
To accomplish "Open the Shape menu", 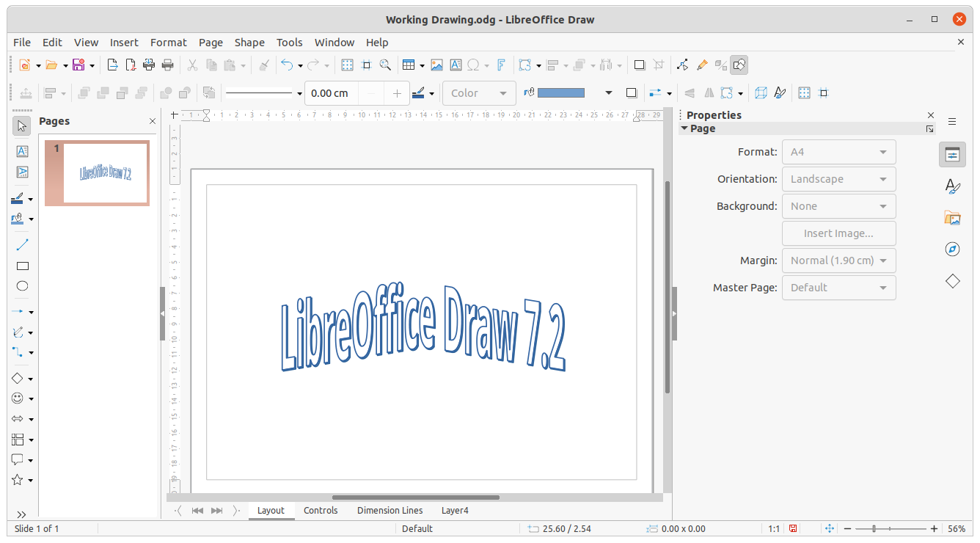I will (249, 43).
